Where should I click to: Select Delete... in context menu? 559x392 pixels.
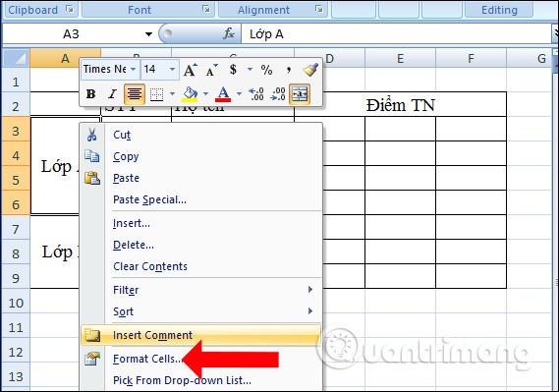click(x=134, y=246)
